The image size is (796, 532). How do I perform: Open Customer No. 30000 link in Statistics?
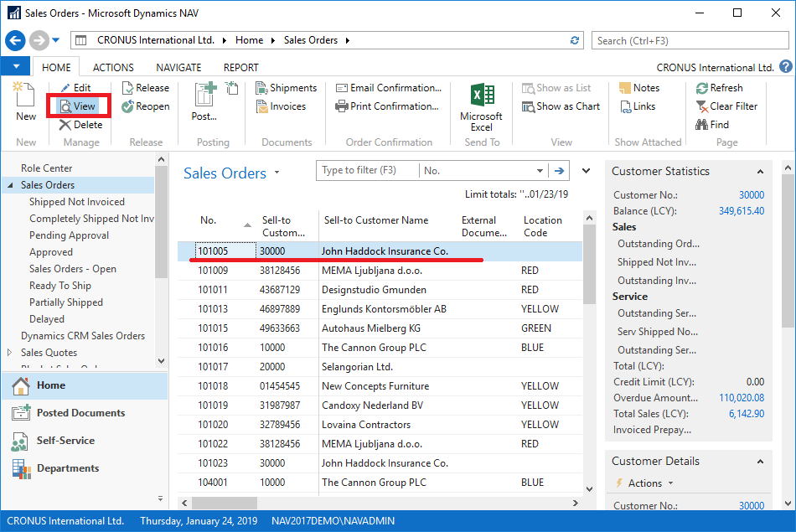(752, 195)
